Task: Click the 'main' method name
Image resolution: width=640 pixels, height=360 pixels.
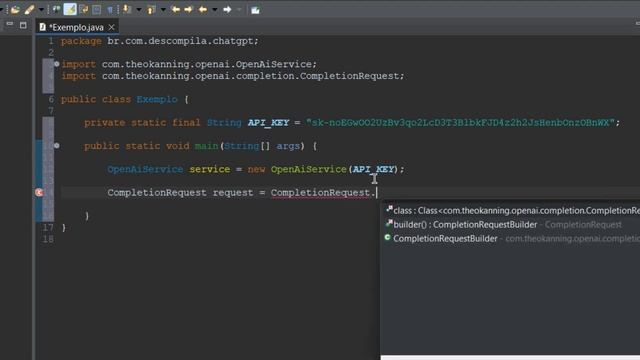Action: pyautogui.click(x=206, y=146)
